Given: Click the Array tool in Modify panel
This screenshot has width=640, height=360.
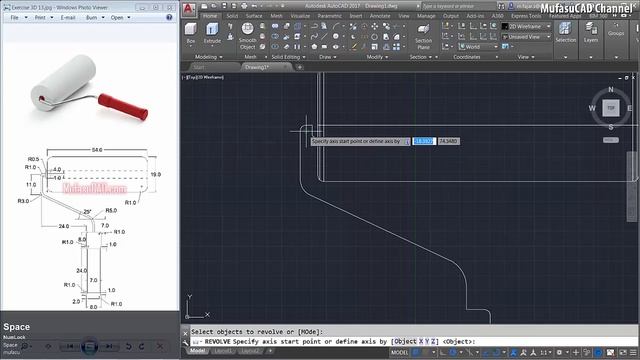Looking at the screenshot, I should tap(396, 47).
